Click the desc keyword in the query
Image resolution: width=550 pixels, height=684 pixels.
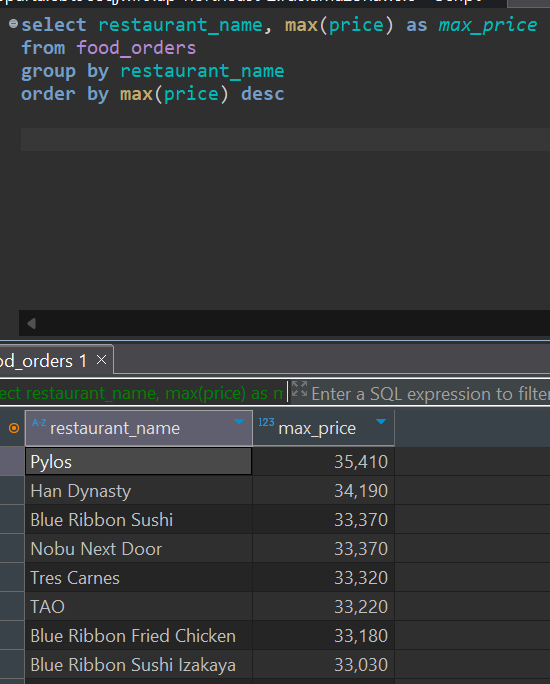tap(263, 94)
